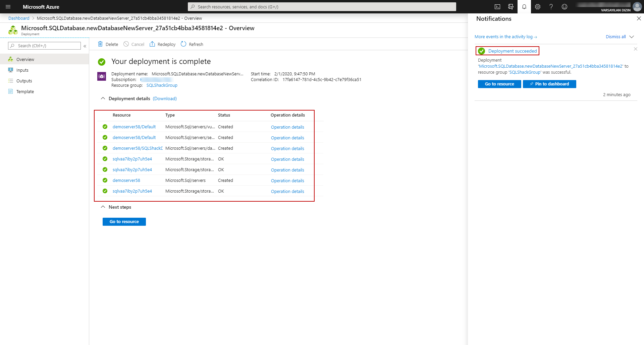Collapse the Next steps section
The height and width of the screenshot is (345, 644).
pos(103,207)
